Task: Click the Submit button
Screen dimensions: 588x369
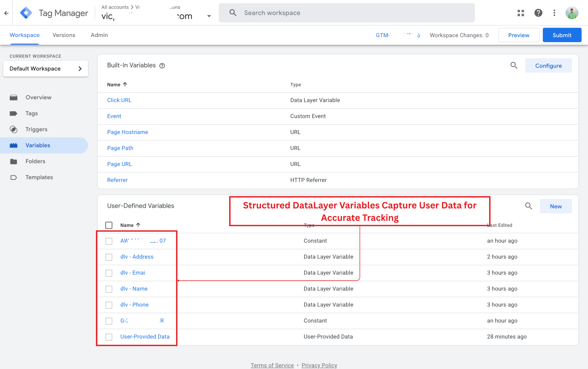Action: coord(562,35)
